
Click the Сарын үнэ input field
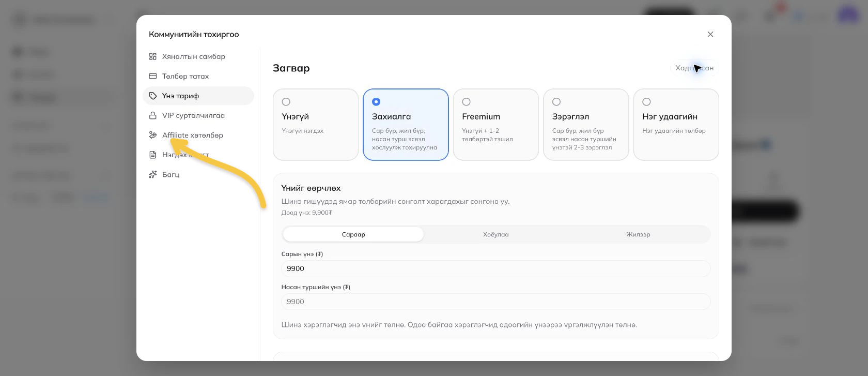[496, 268]
